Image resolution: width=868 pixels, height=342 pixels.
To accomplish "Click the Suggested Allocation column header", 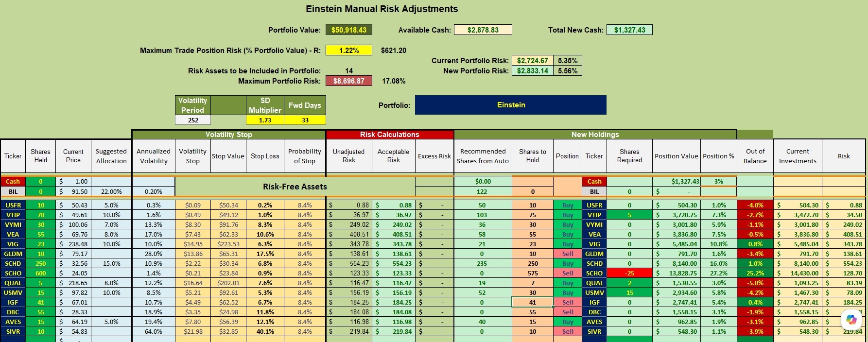I will pos(111,156).
